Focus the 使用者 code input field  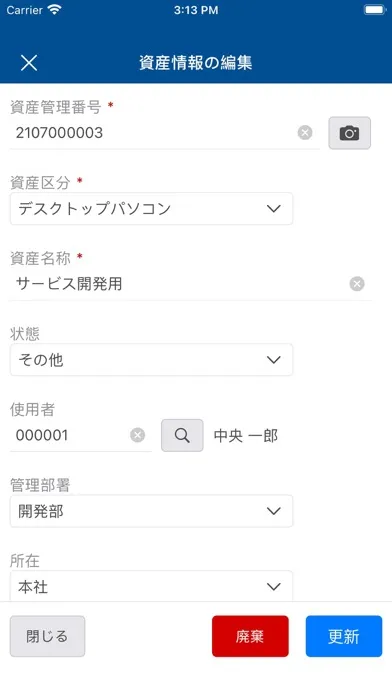click(70, 435)
